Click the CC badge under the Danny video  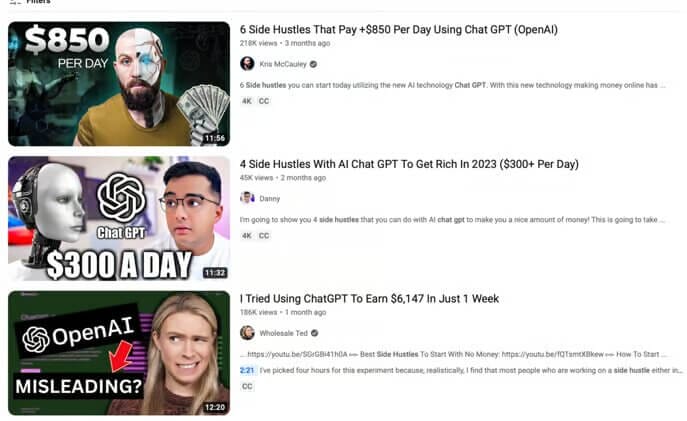pos(264,236)
